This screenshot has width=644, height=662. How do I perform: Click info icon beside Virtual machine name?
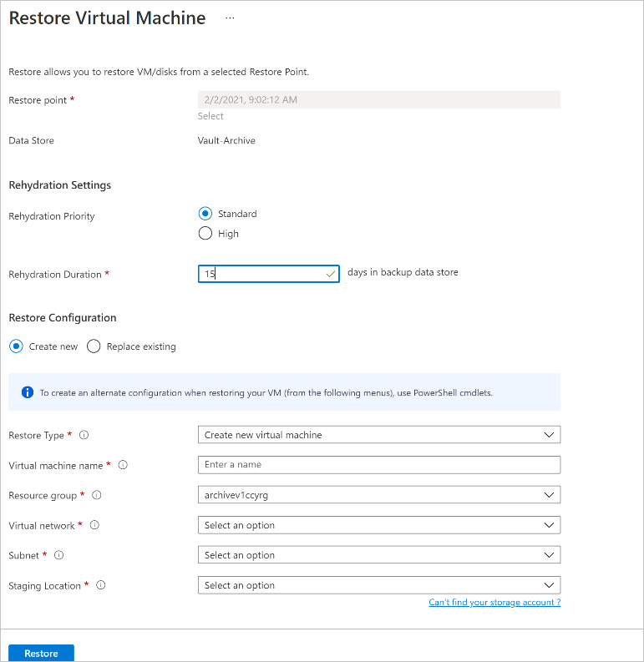point(123,465)
